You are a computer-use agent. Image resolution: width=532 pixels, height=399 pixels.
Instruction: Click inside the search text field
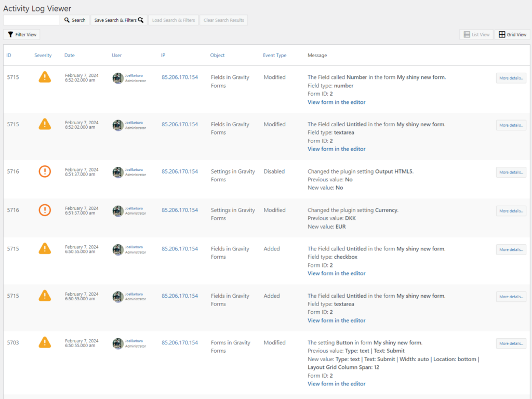pos(31,20)
